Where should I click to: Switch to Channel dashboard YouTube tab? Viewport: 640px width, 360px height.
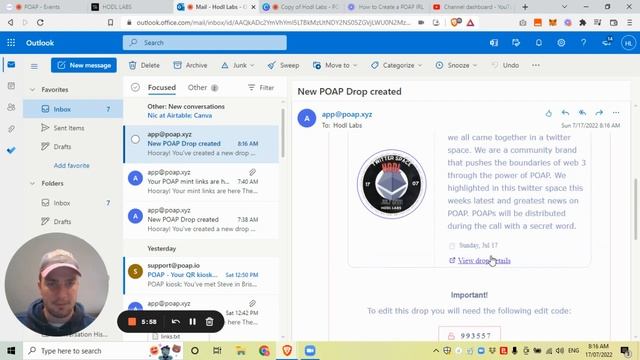click(471, 7)
